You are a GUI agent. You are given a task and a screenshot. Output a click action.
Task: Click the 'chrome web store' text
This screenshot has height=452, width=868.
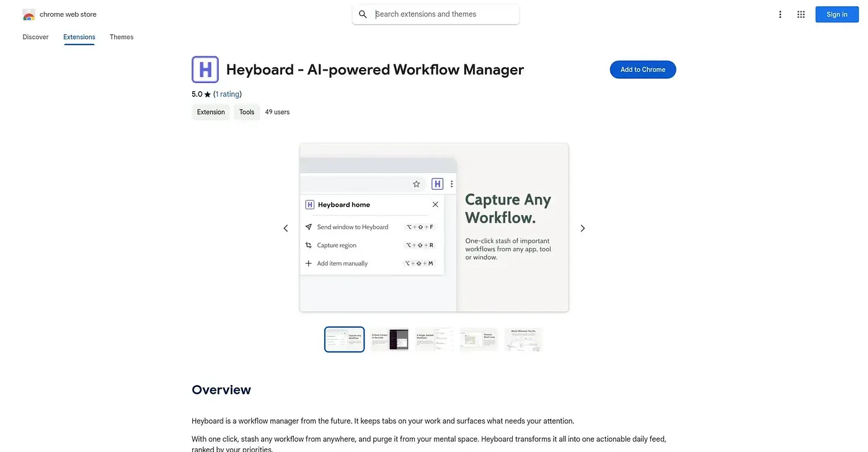[x=68, y=14]
